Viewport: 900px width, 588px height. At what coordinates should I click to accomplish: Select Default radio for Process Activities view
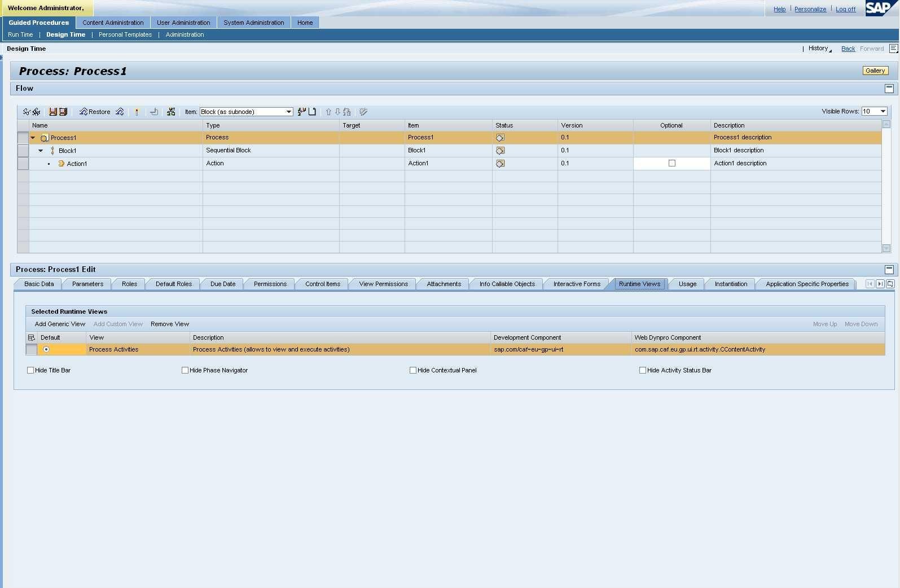coord(46,349)
